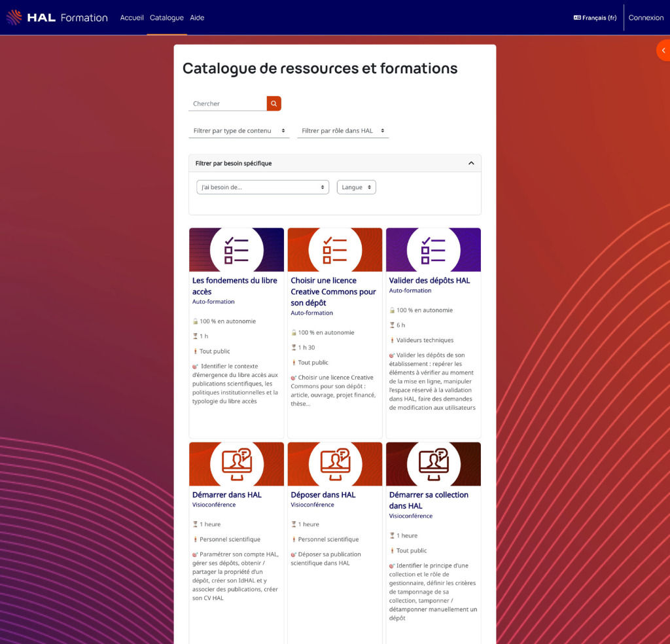Screen dimensions: 670x644
Task: Click person icon beside Personnel scientifique in Déposer card
Action: click(294, 539)
